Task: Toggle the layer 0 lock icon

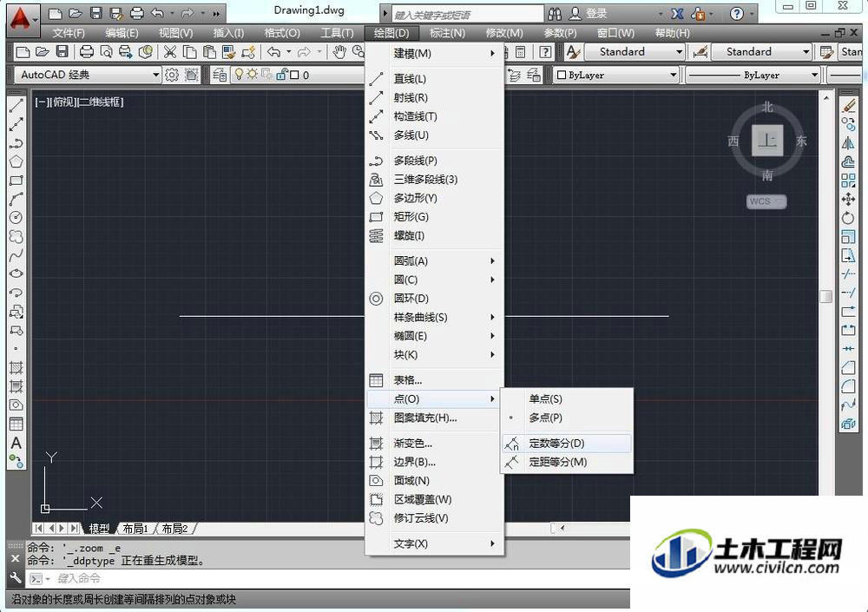Action: (x=282, y=74)
